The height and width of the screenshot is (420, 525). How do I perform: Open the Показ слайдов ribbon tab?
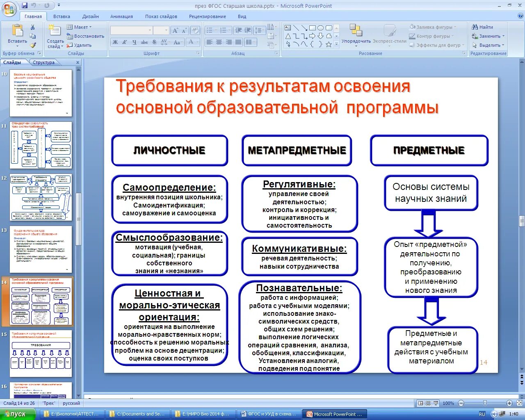click(161, 16)
